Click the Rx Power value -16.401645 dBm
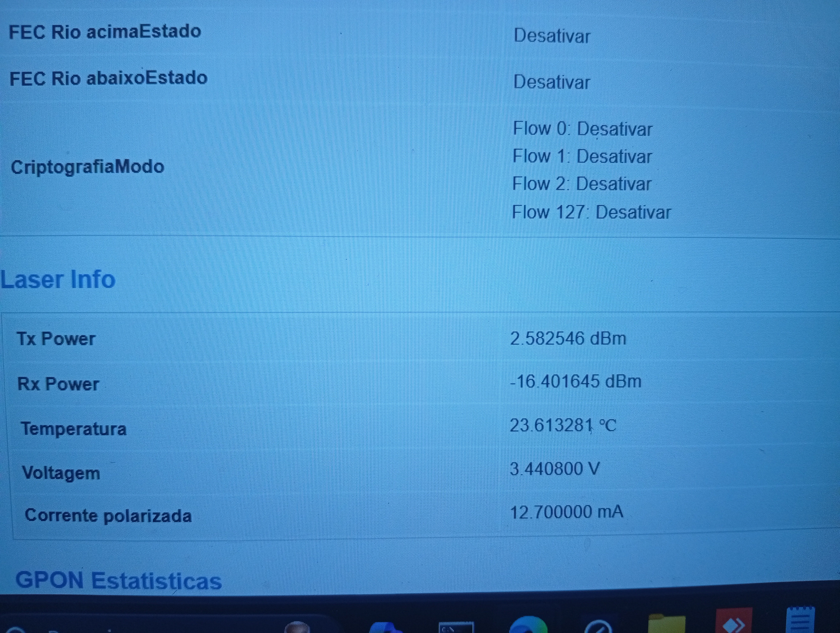 pyautogui.click(x=575, y=381)
